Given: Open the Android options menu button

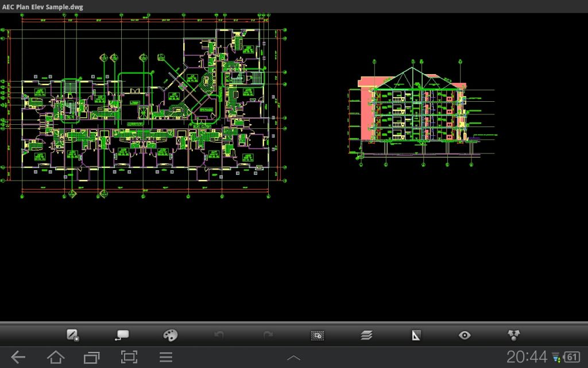Looking at the screenshot, I should [x=166, y=356].
